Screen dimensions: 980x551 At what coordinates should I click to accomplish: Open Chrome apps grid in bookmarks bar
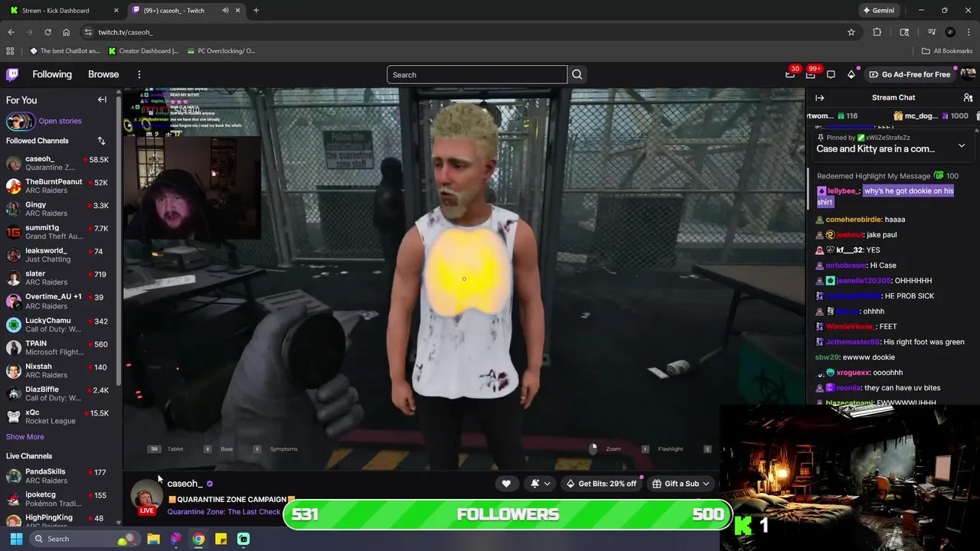(x=10, y=51)
